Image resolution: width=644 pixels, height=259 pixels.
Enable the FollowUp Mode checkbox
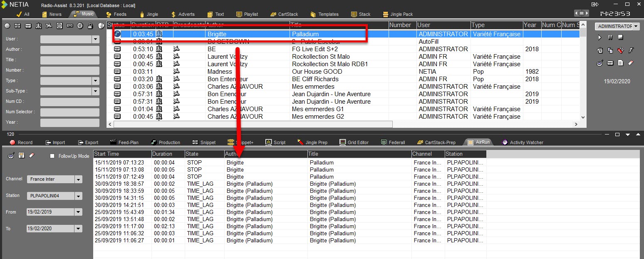click(x=52, y=156)
